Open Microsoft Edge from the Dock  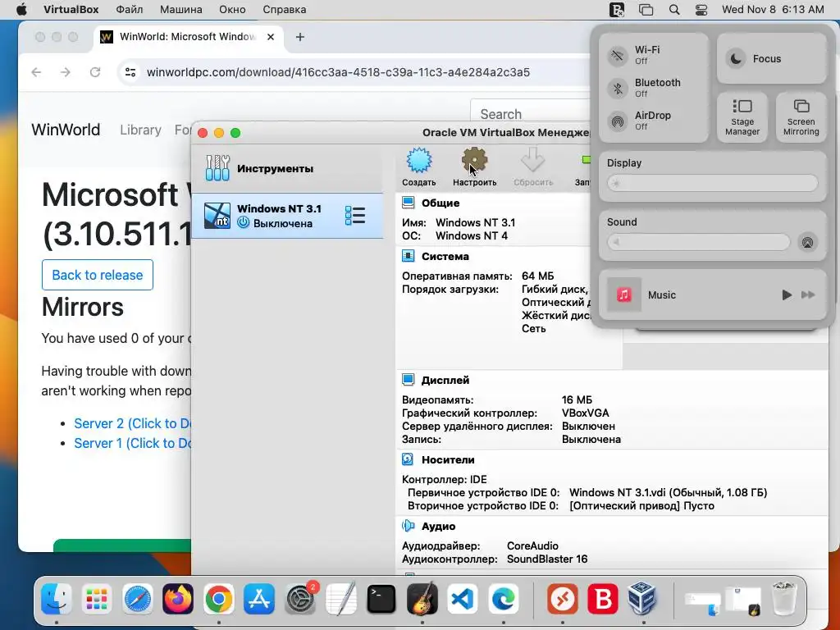point(503,599)
